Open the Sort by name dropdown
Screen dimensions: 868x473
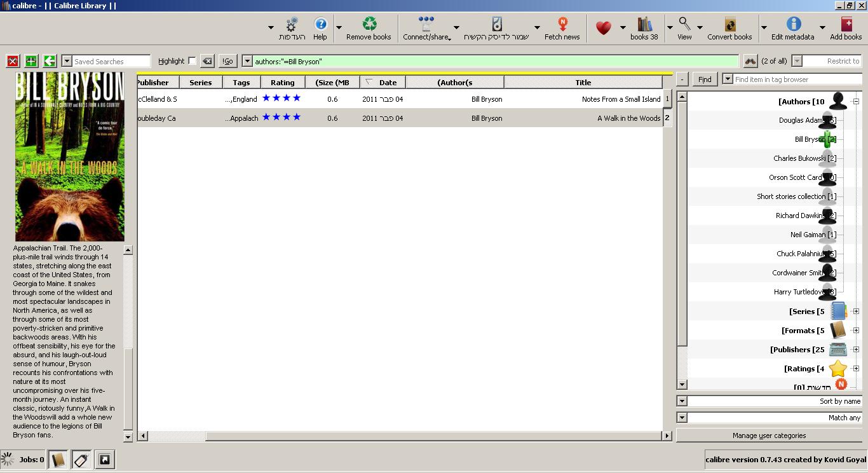pos(682,401)
